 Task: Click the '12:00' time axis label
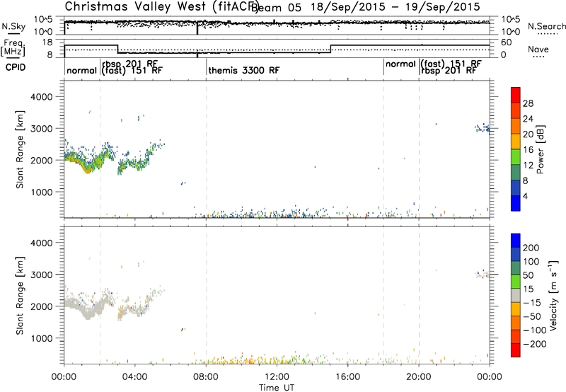click(277, 377)
